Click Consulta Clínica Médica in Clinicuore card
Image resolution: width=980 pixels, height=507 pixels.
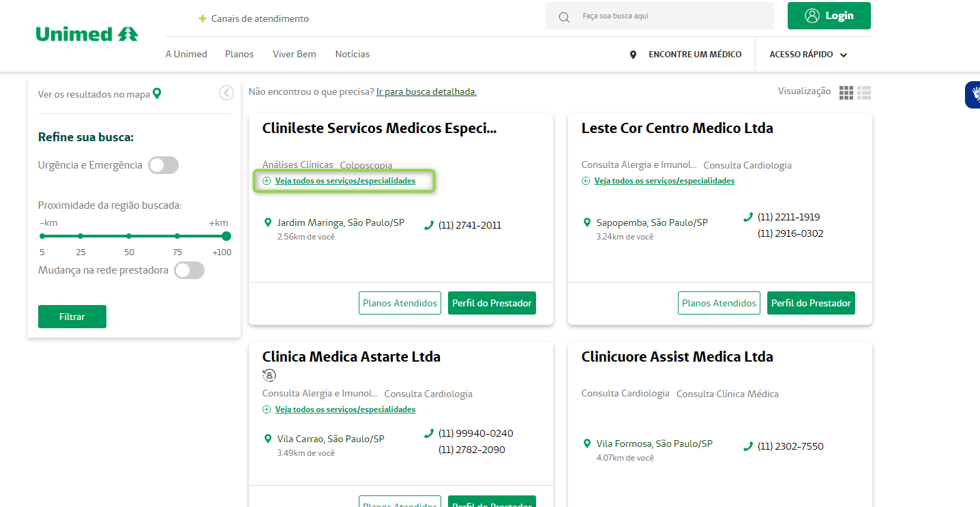pos(728,394)
